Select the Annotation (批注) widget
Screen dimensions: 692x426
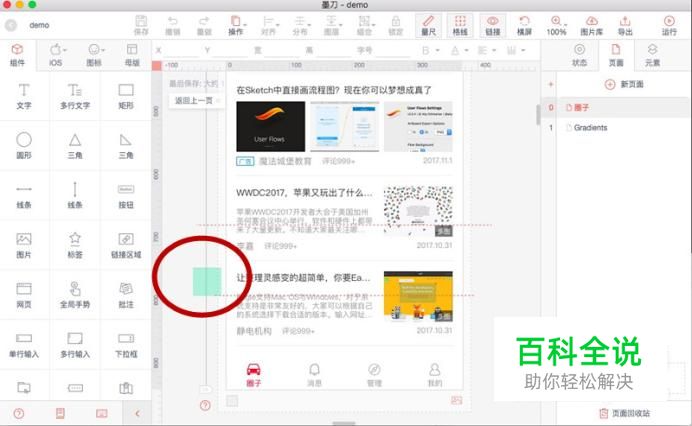click(x=126, y=295)
